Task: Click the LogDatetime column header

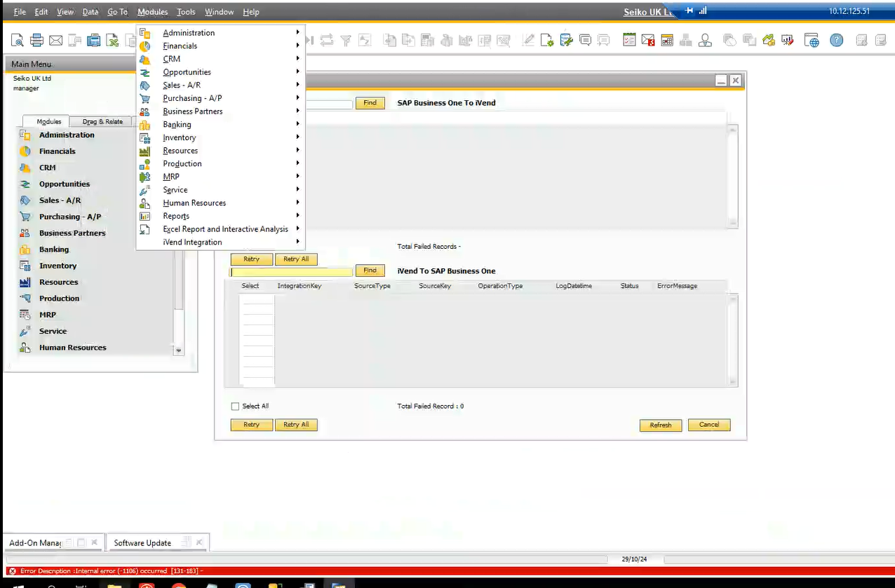Action: [574, 286]
